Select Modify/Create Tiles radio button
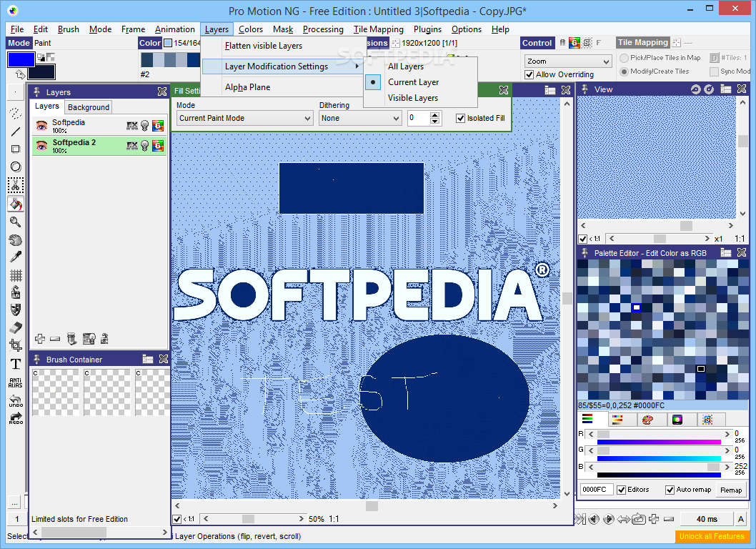Viewport: 756px width, 549px height. [x=624, y=71]
